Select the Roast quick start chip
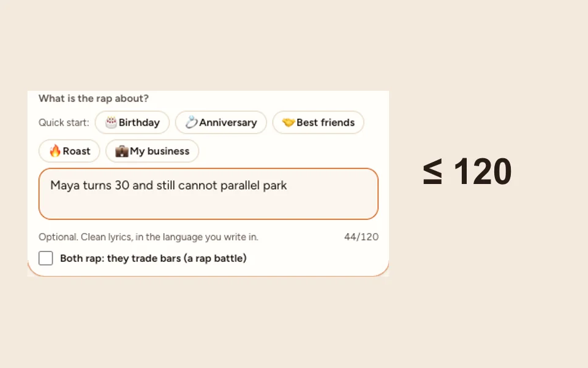The height and width of the screenshot is (368, 588). click(x=69, y=151)
